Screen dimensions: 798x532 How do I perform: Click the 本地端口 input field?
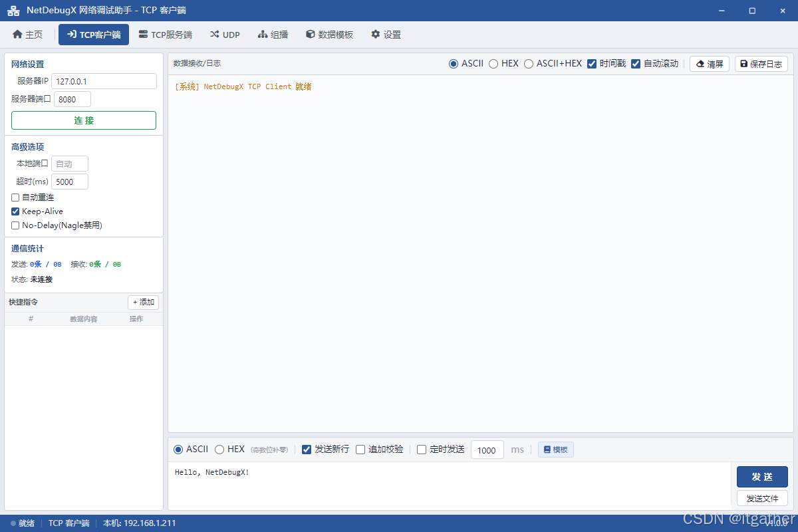[70, 164]
